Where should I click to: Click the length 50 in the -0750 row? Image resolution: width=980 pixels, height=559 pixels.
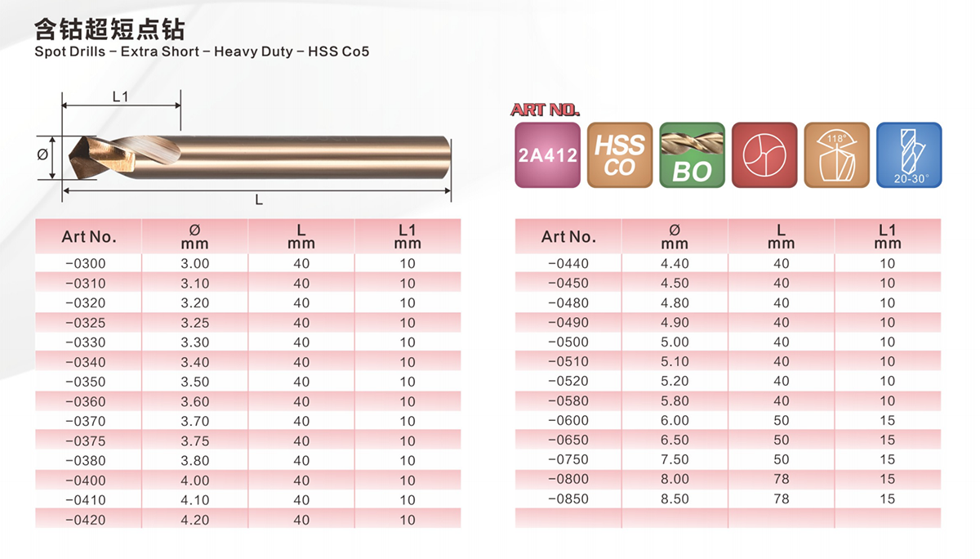[782, 459]
